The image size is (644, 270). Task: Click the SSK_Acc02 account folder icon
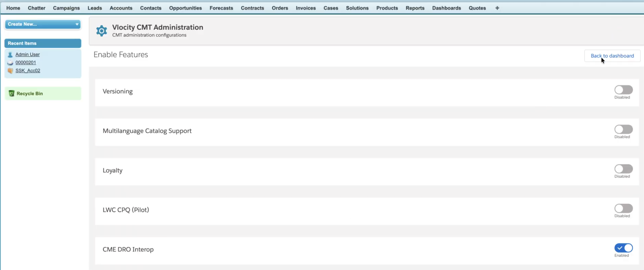pyautogui.click(x=10, y=71)
